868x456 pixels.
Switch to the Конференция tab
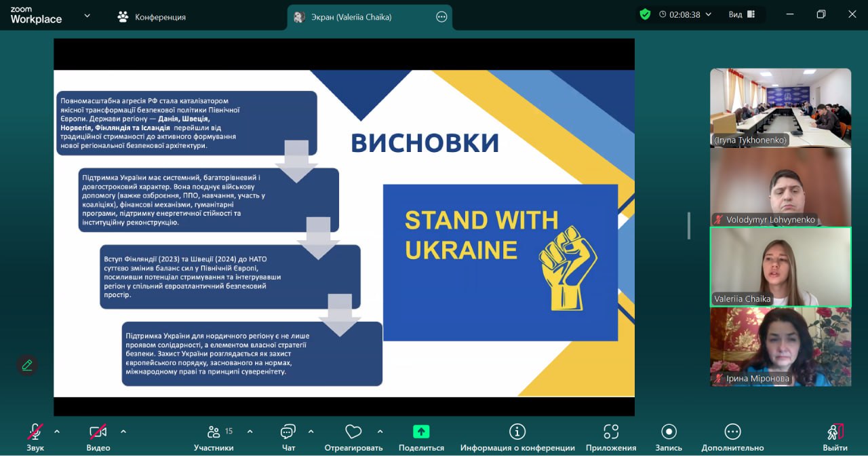click(151, 17)
